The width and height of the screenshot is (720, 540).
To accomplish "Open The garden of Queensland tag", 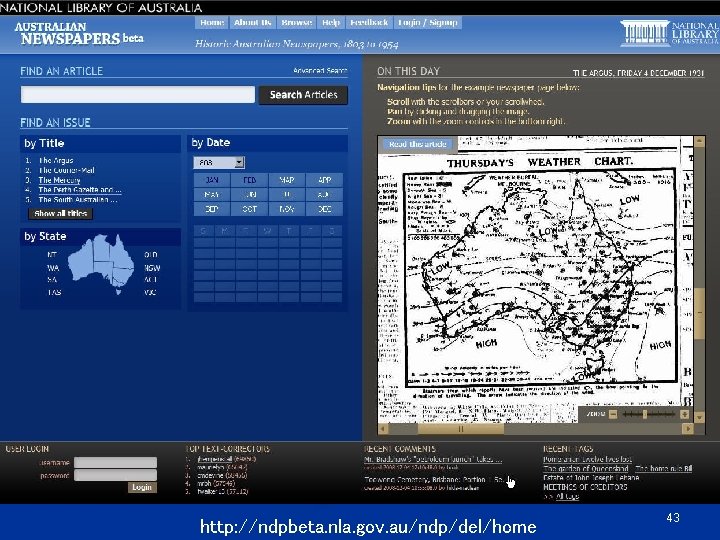I will 586,469.
